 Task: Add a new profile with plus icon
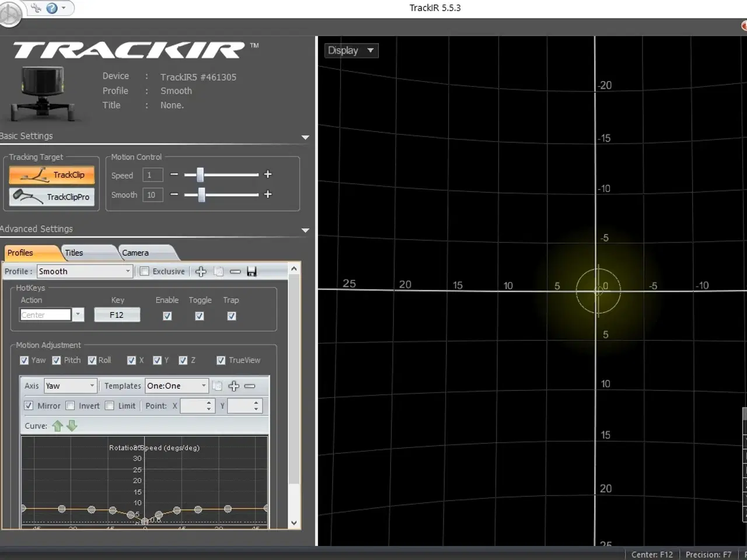click(201, 271)
